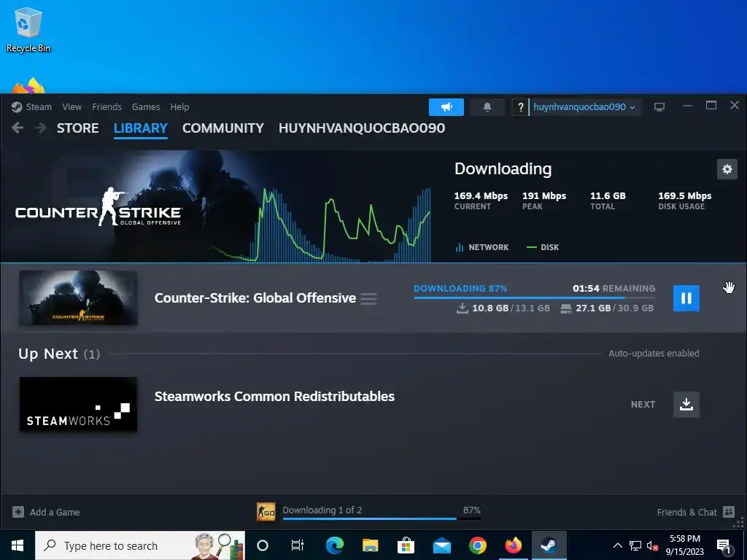
Task: Open the Friends menu
Action: pos(107,107)
